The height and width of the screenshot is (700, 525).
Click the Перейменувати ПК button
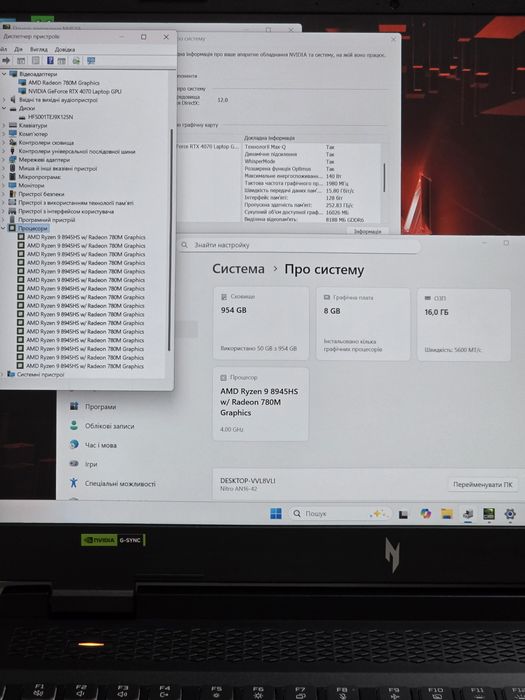pos(483,484)
